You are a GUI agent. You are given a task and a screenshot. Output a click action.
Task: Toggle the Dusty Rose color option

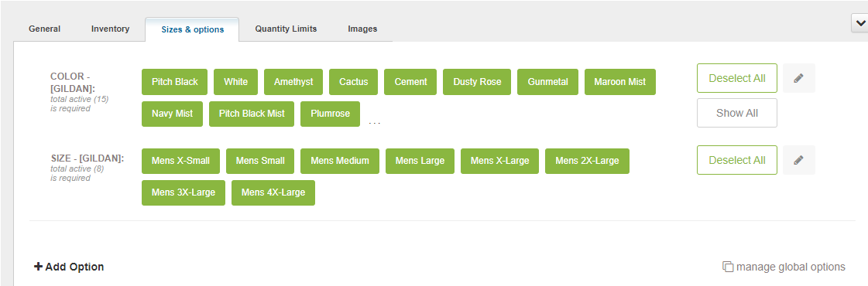point(477,82)
